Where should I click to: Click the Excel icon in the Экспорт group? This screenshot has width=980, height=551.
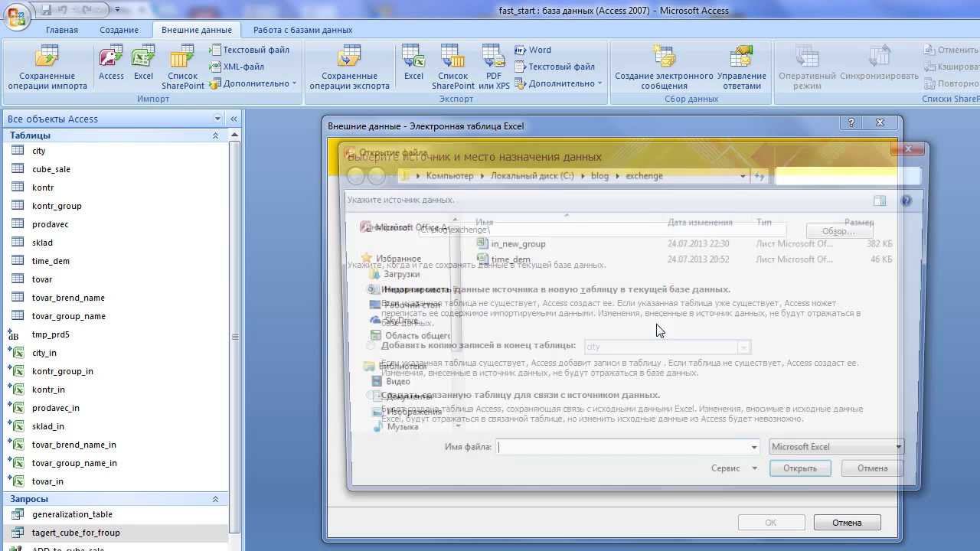413,63
